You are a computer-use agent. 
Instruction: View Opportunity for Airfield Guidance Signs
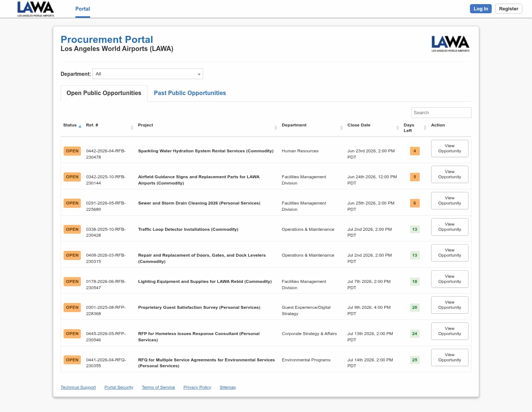click(450, 174)
